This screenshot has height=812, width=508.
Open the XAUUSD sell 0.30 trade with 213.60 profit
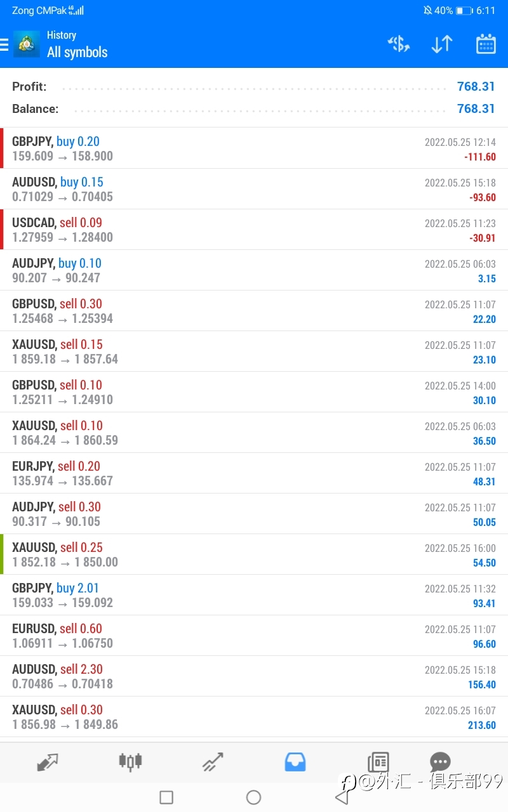pyautogui.click(x=254, y=717)
